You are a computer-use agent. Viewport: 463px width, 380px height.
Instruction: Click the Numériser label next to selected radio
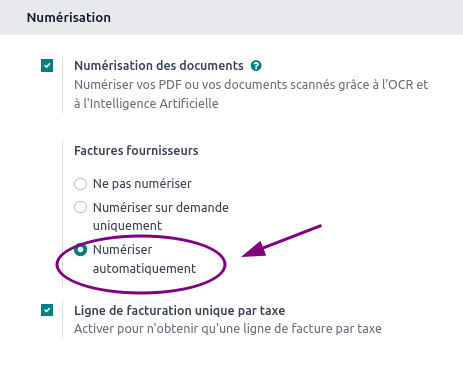pos(122,249)
